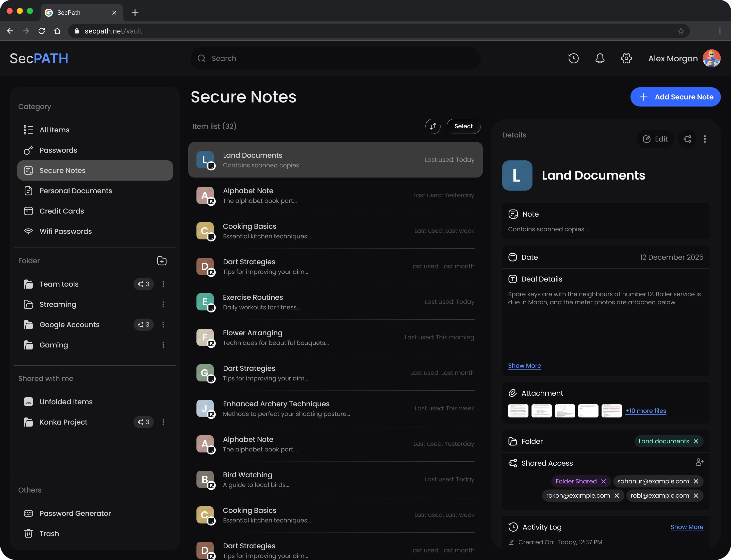Open notifications bell
The image size is (731, 560).
(600, 58)
